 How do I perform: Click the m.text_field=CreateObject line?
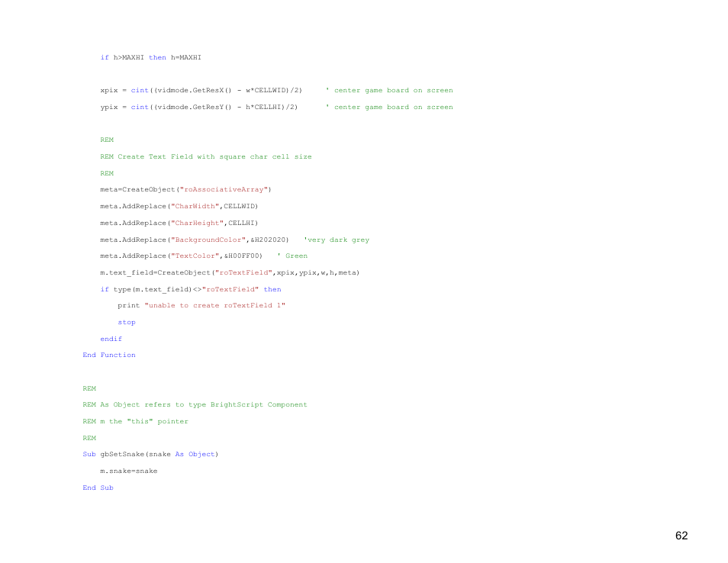tap(230, 272)
